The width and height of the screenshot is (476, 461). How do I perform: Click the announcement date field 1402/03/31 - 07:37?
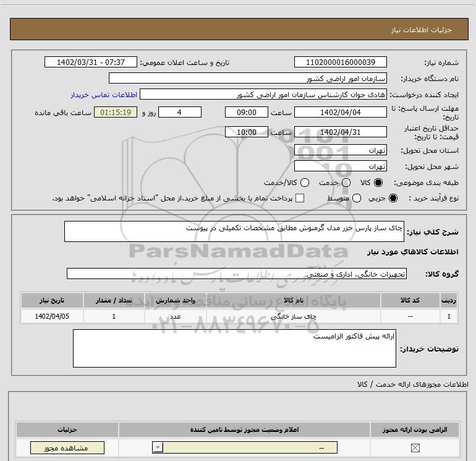click(91, 62)
